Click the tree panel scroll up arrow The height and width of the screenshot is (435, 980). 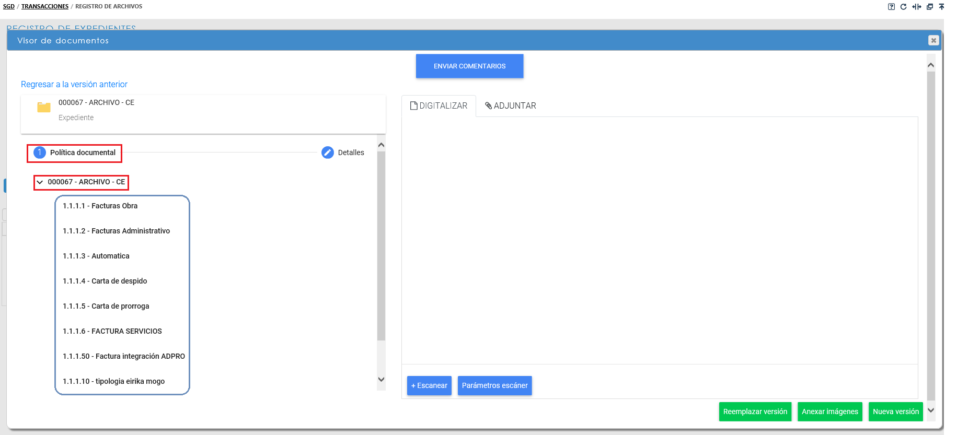point(381,145)
